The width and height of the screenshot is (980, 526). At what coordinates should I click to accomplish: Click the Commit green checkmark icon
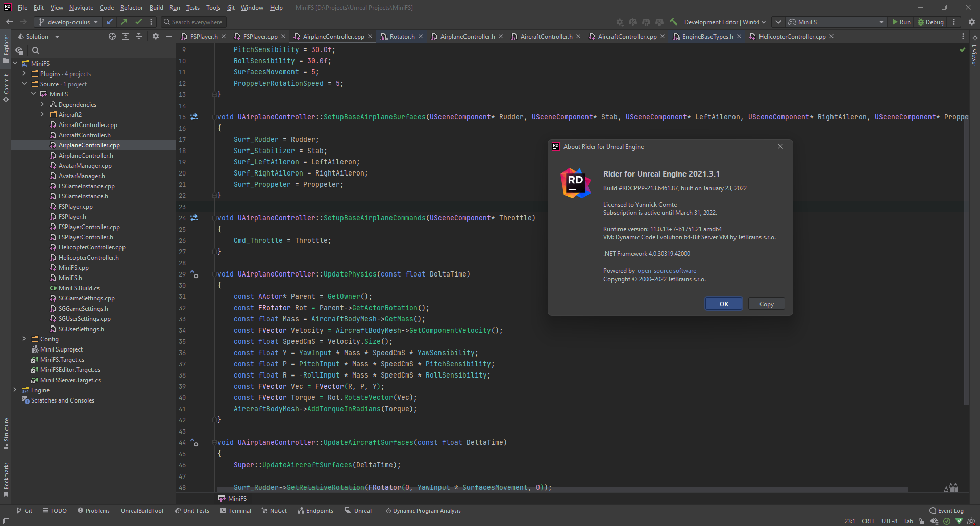point(138,22)
